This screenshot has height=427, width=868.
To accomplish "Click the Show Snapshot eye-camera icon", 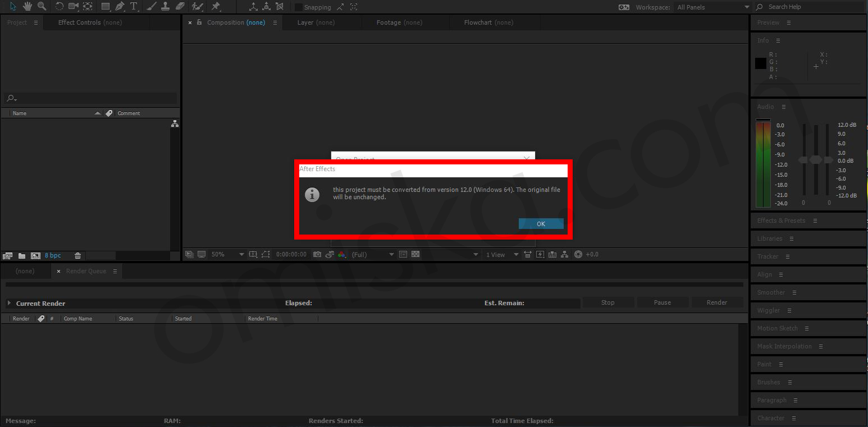I will coord(330,254).
